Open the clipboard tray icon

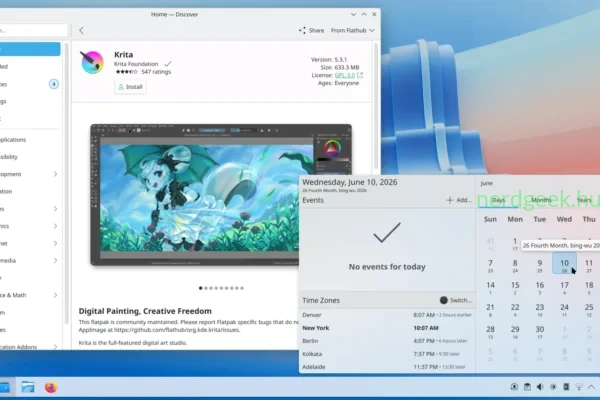tap(527, 387)
